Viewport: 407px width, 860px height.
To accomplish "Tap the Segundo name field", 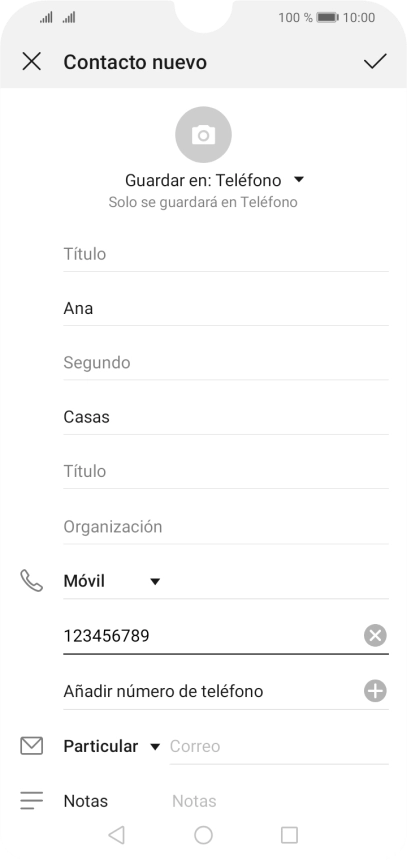I will (226, 363).
